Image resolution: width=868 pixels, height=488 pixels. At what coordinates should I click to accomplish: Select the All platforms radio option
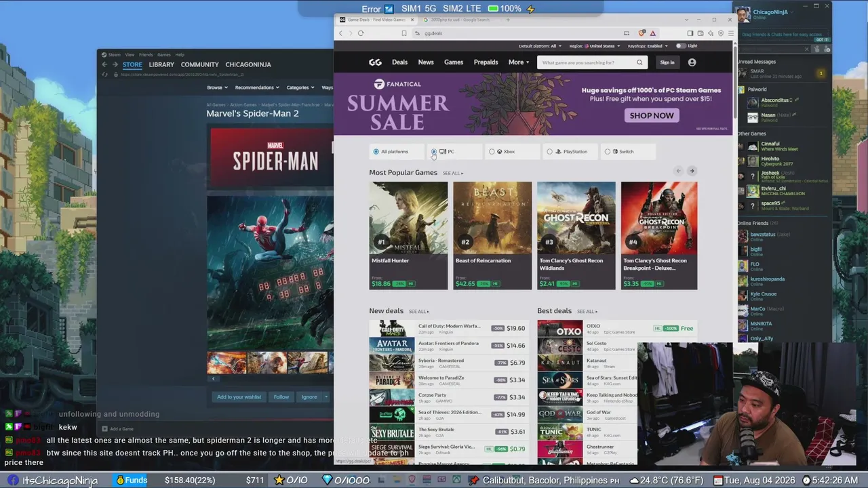[x=376, y=152]
